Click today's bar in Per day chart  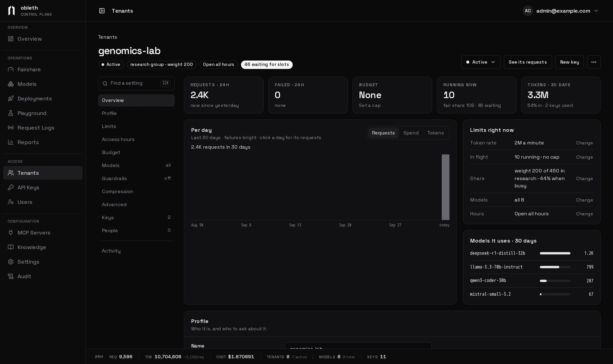pyautogui.click(x=445, y=187)
